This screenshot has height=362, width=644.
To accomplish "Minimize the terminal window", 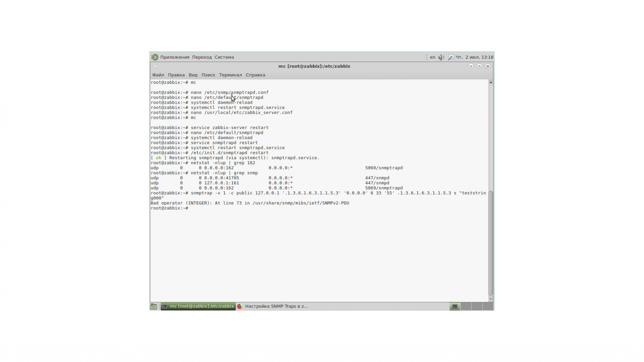I will (471, 66).
